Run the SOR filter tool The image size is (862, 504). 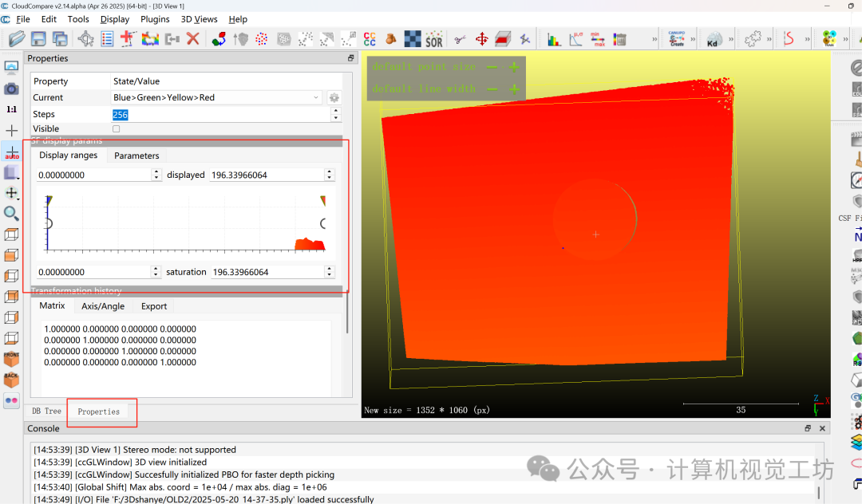(433, 39)
